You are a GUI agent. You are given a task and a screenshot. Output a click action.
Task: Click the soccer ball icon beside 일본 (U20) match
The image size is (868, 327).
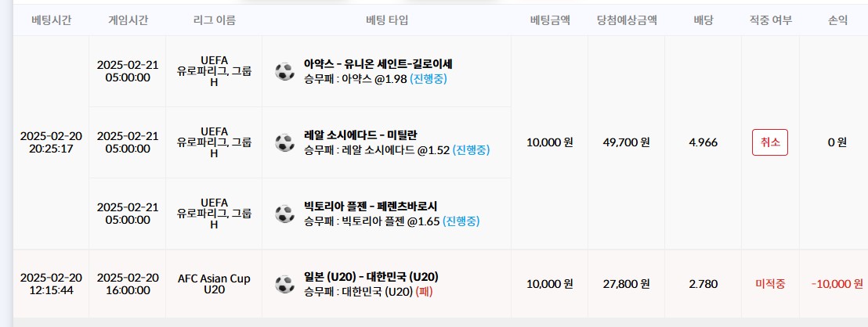click(284, 284)
